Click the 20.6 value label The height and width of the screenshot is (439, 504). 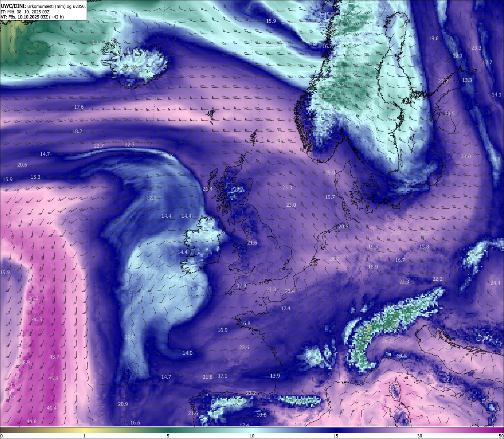click(22, 165)
